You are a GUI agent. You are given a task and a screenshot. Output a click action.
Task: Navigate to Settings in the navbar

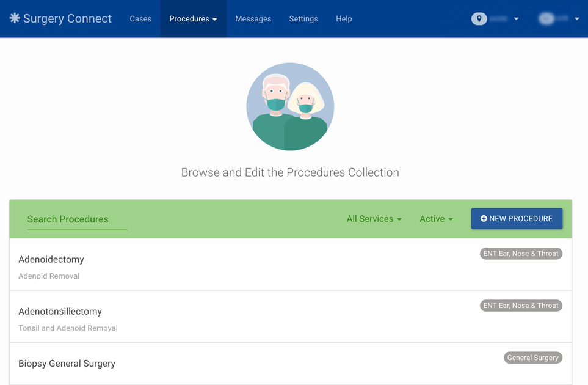point(303,19)
